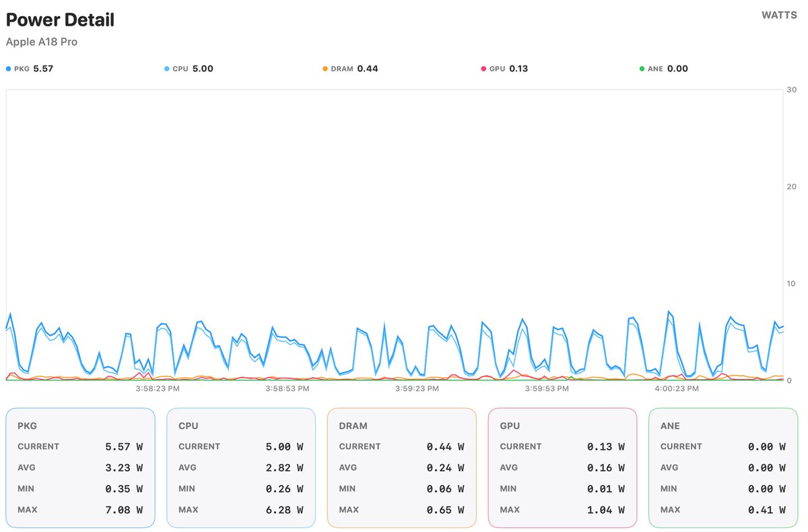Click the ANE green legend dot
Screen dimensions: 808x532
point(642,69)
